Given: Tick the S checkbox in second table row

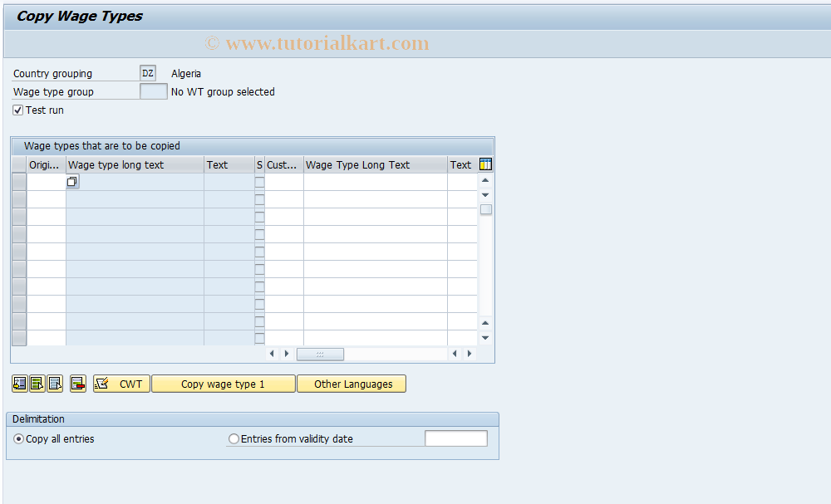Looking at the screenshot, I should 259,199.
